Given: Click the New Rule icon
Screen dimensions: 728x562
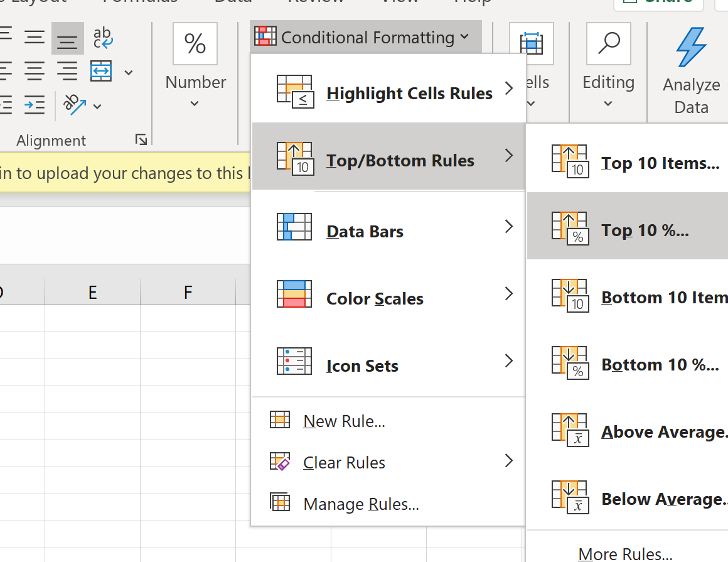Looking at the screenshot, I should coord(280,419).
